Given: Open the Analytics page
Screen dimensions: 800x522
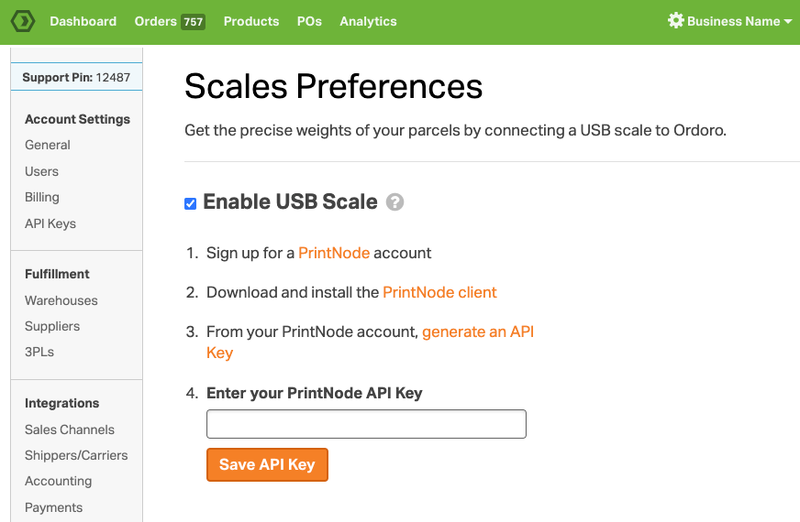Looking at the screenshot, I should tap(368, 21).
